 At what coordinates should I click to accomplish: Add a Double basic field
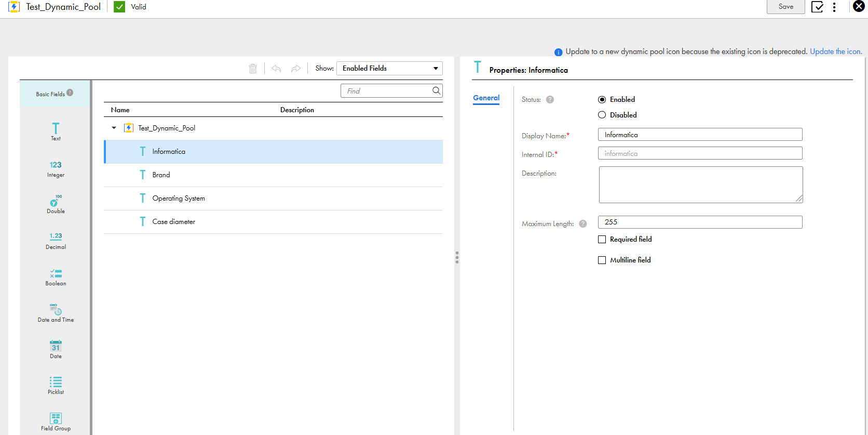[56, 204]
